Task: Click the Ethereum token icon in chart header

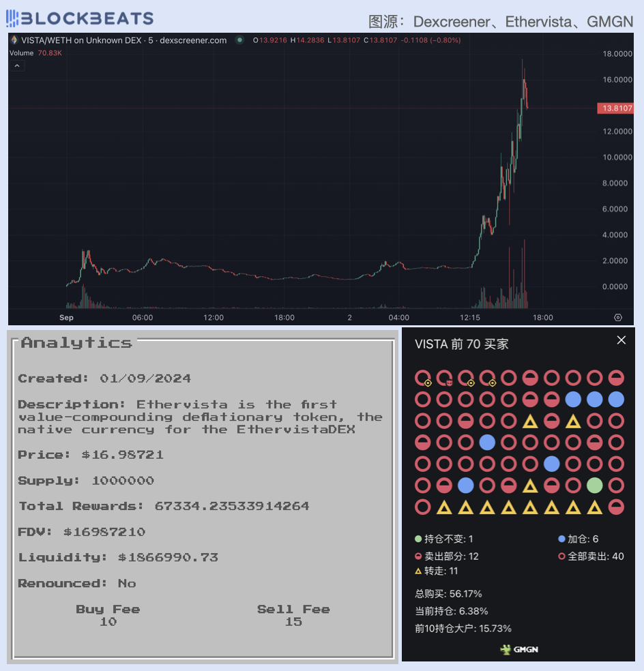Action: click(14, 40)
